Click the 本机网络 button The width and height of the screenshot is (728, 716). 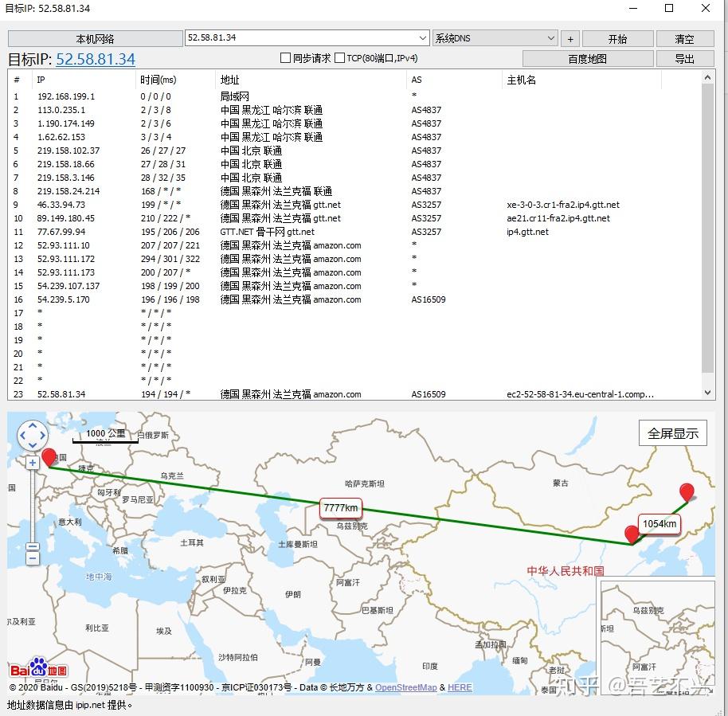coord(95,38)
